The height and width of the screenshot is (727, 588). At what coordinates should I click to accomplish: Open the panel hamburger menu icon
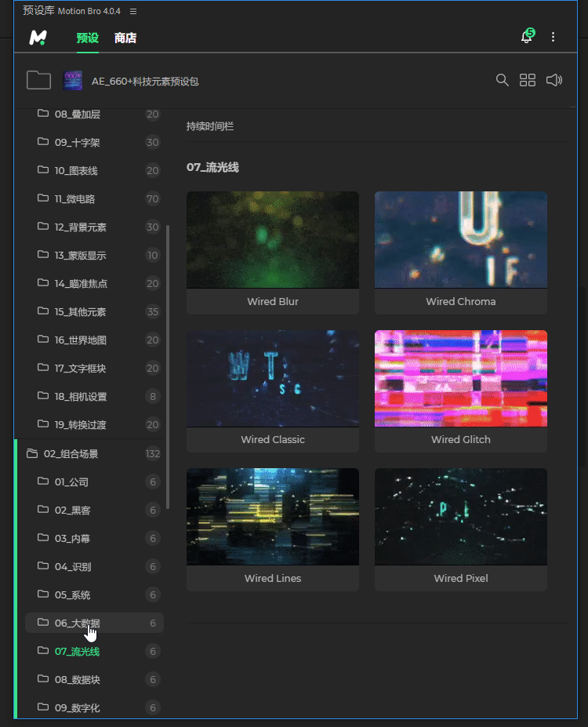(133, 11)
